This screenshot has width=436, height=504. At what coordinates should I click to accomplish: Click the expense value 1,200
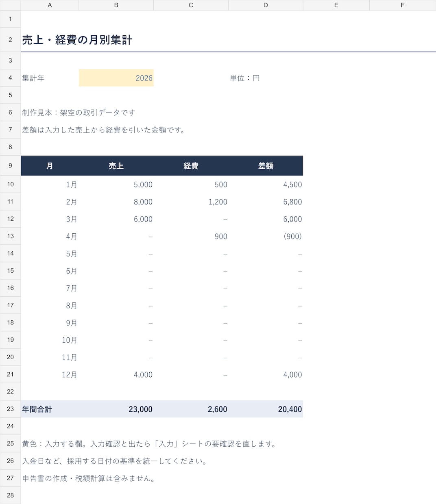pos(191,202)
